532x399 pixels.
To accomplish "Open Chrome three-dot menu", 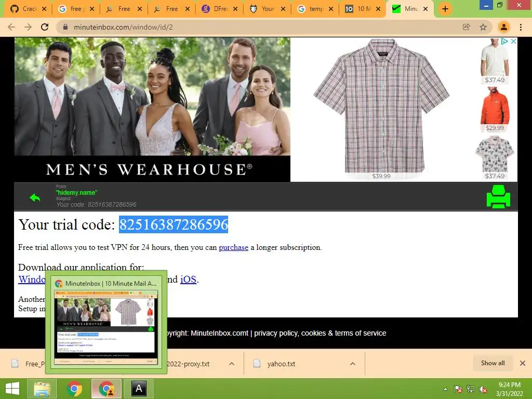I will click(521, 27).
